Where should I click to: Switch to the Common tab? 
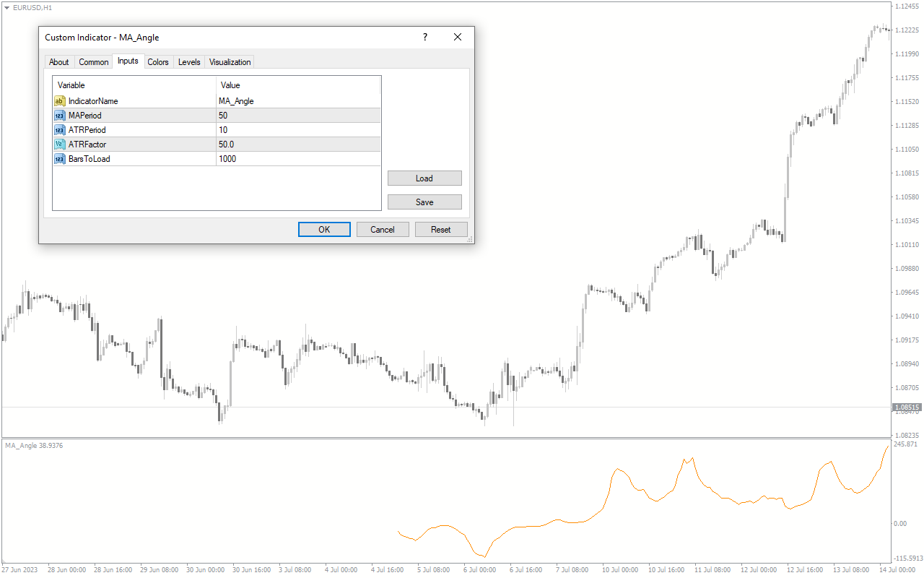pyautogui.click(x=94, y=62)
